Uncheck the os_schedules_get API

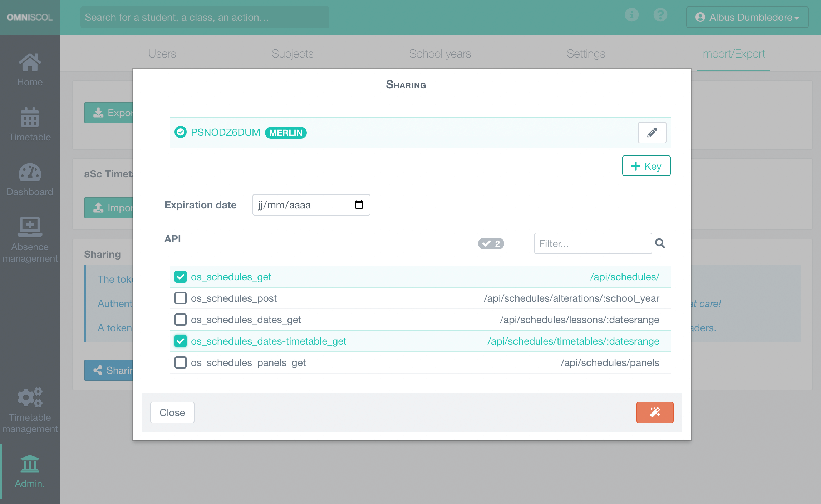(x=181, y=276)
